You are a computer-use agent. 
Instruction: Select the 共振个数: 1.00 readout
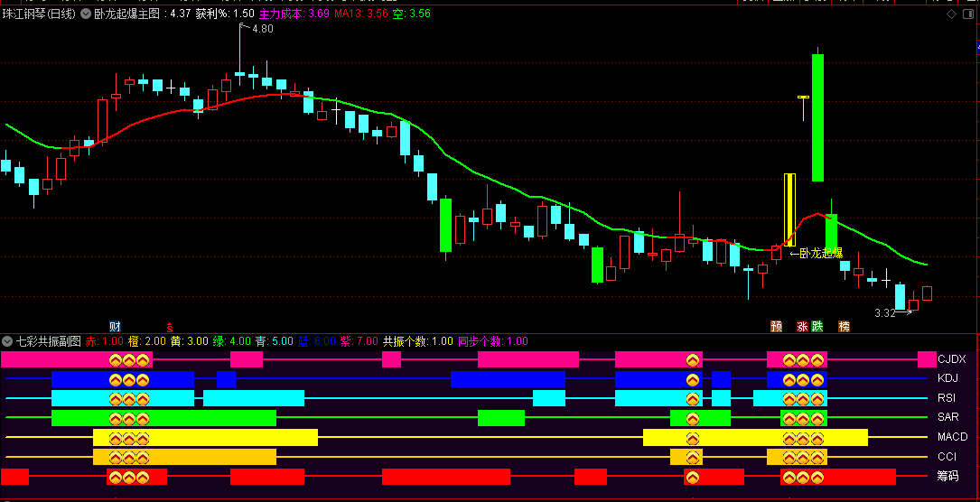pyautogui.click(x=418, y=341)
